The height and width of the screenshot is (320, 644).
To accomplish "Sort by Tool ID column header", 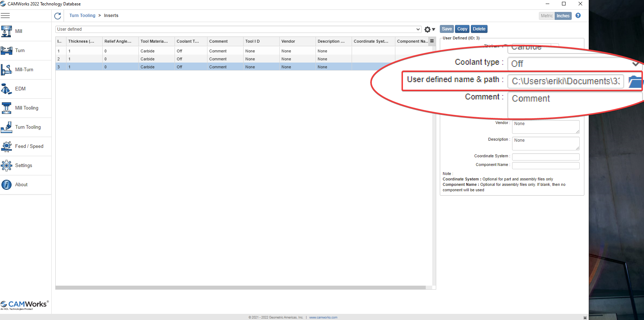I will coord(261,41).
